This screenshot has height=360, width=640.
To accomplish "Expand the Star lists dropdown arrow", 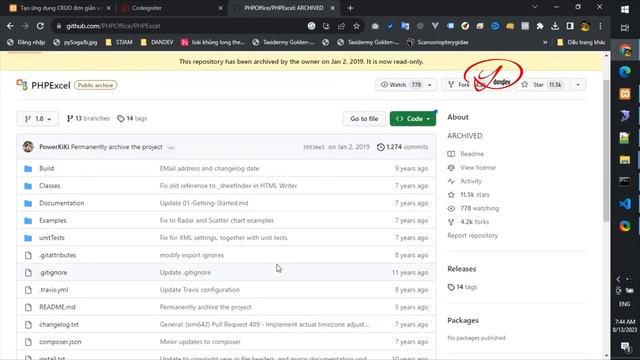I will [x=578, y=84].
